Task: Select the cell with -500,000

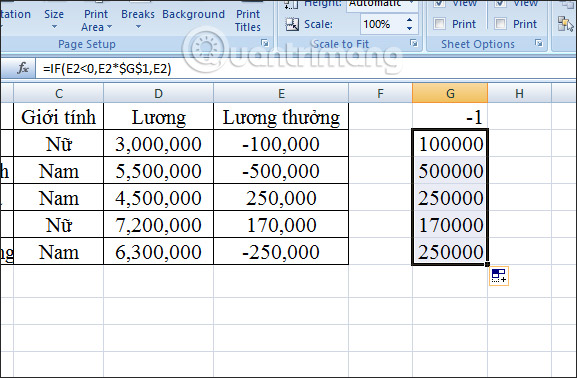Action: coord(281,171)
